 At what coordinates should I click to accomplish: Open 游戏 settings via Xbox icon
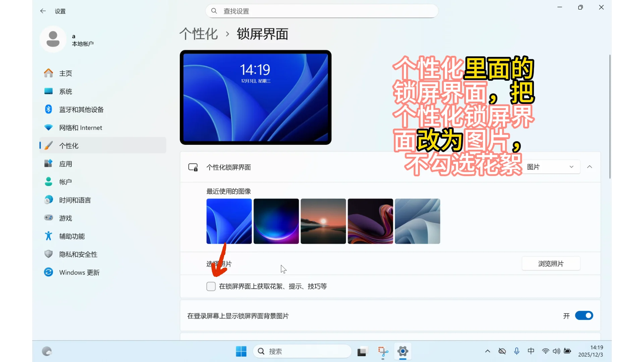pyautogui.click(x=48, y=218)
